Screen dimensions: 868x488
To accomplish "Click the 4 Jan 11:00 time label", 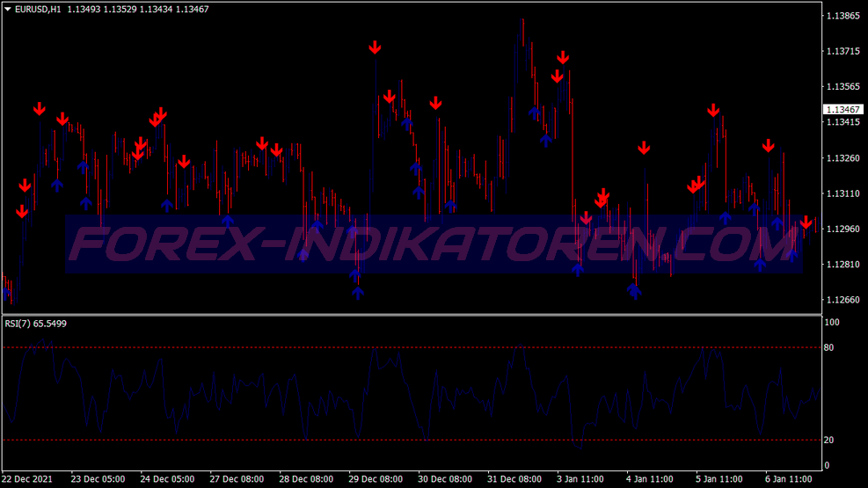I will (649, 479).
